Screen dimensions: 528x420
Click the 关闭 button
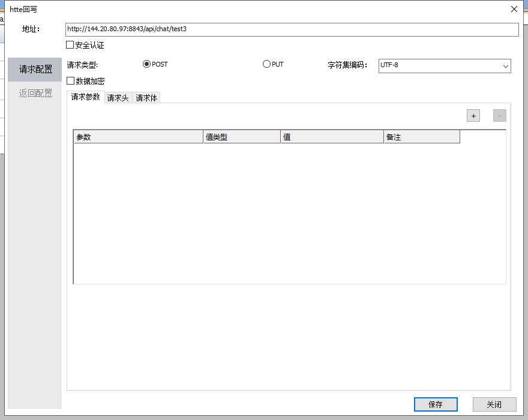494,404
